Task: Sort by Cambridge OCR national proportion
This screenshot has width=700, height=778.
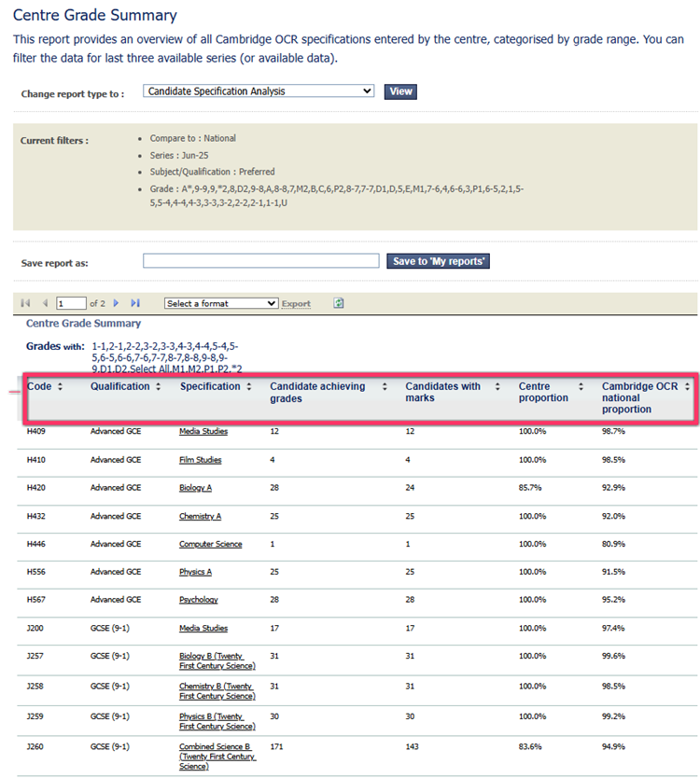Action: click(x=687, y=386)
